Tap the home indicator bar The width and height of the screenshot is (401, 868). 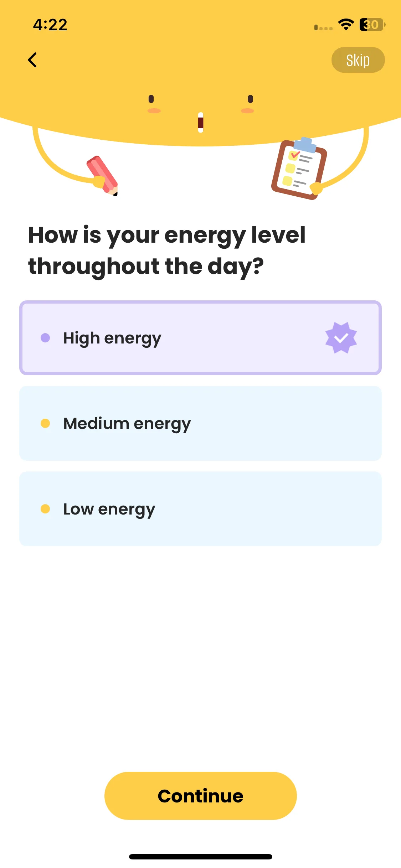[200, 857]
